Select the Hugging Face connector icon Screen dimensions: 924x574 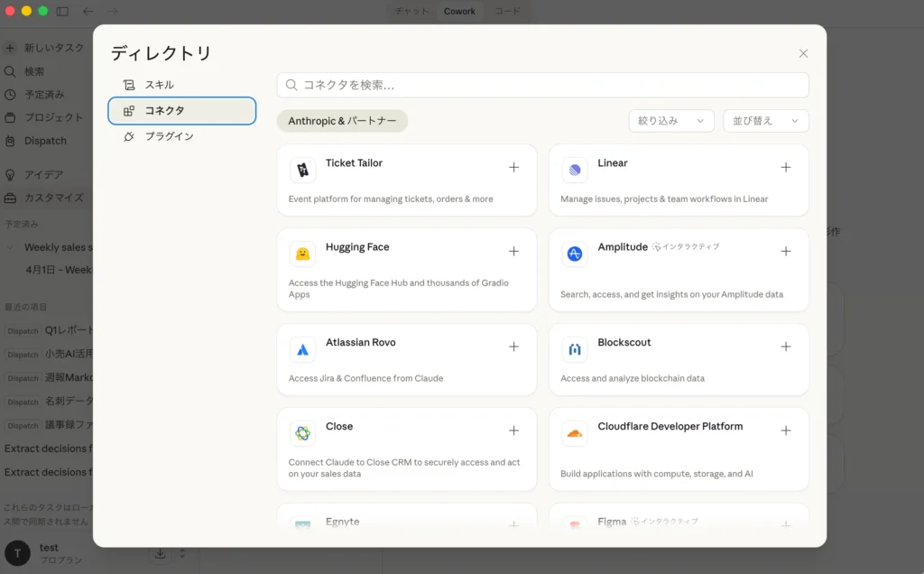pyautogui.click(x=303, y=254)
